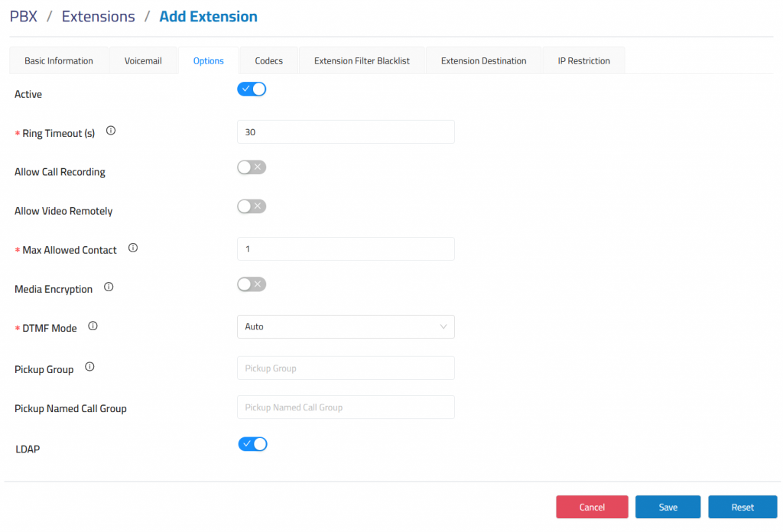The height and width of the screenshot is (532, 783).
Task: Click the Ring Timeout input field
Action: coord(346,132)
